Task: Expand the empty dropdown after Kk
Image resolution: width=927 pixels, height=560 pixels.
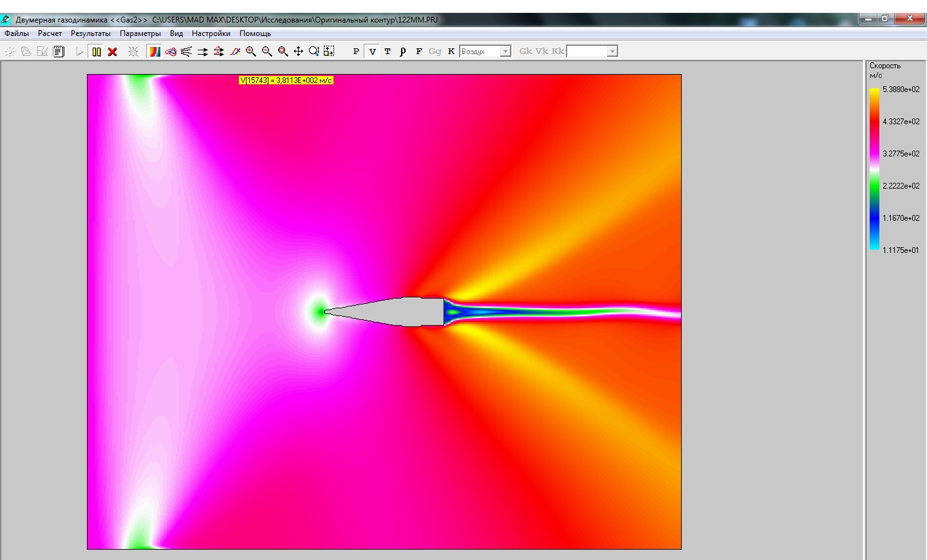Action: [612, 51]
